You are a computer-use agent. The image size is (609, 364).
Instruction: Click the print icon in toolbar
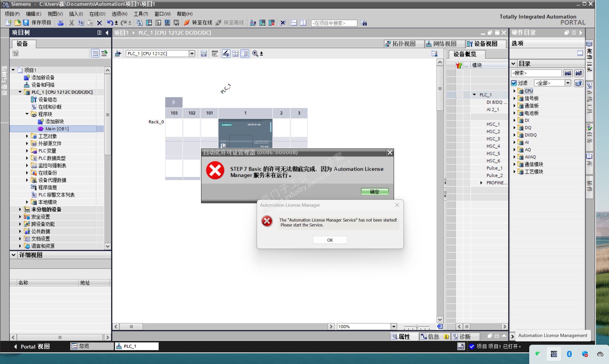point(60,23)
